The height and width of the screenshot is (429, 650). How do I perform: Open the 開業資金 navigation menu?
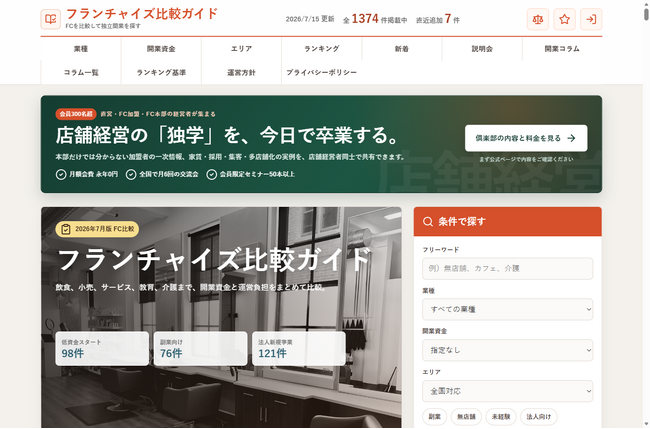click(161, 49)
